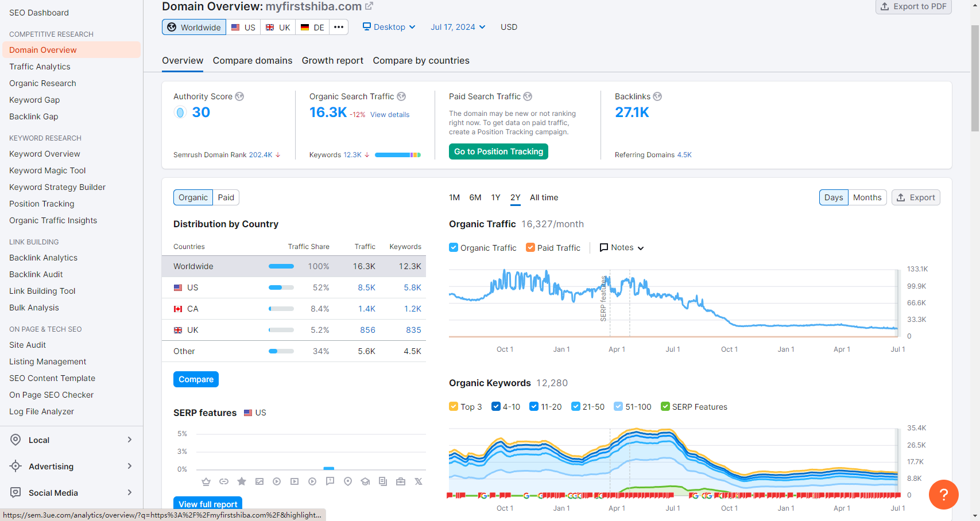
Task: Click the Advertising target icon in sidebar
Action: tap(16, 466)
